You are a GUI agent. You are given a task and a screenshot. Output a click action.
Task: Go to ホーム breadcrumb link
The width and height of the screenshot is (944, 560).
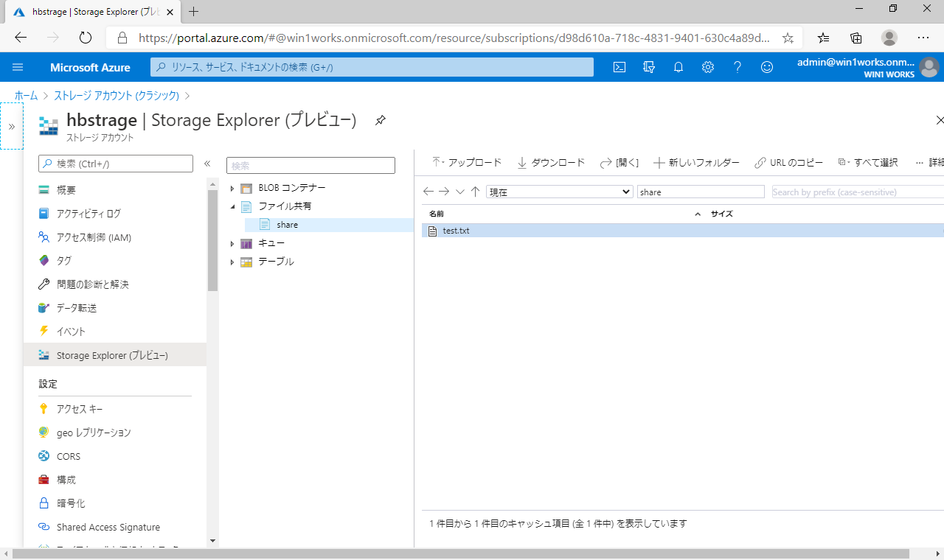[x=26, y=96]
